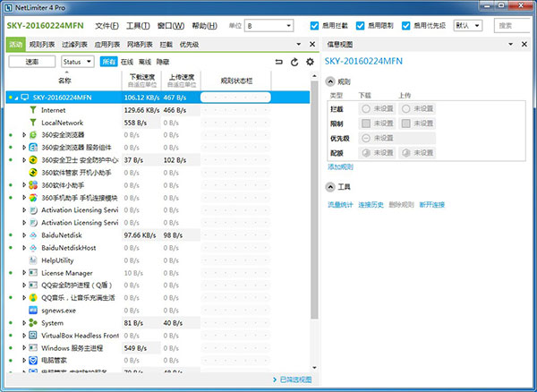The image size is (537, 392).
Task: Click the LocalNetwork filter funnel icon
Action: point(33,122)
